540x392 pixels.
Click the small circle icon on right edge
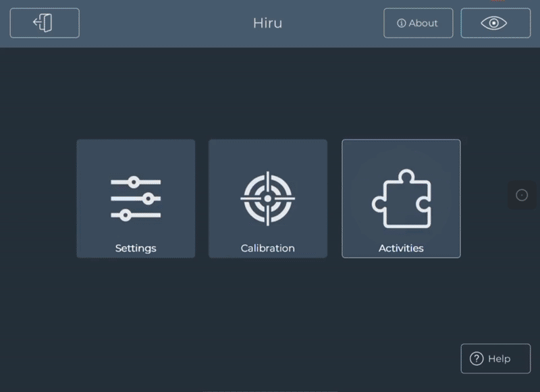(522, 195)
